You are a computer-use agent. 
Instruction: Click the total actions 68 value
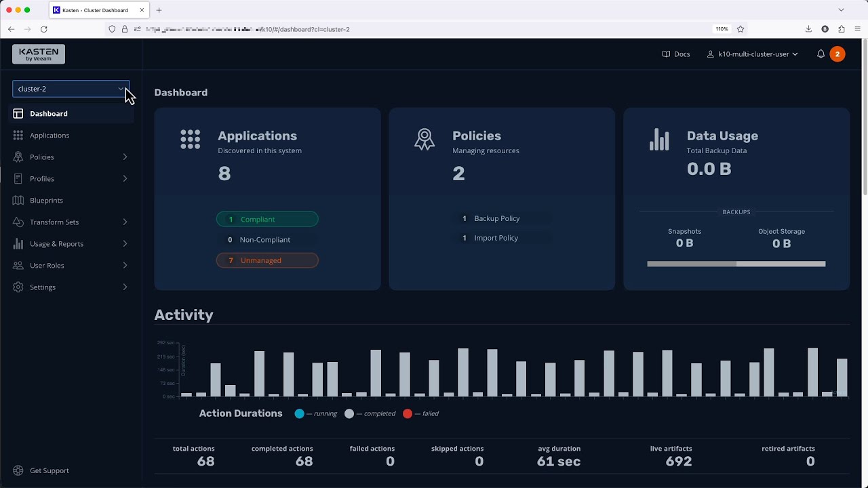pos(205,462)
